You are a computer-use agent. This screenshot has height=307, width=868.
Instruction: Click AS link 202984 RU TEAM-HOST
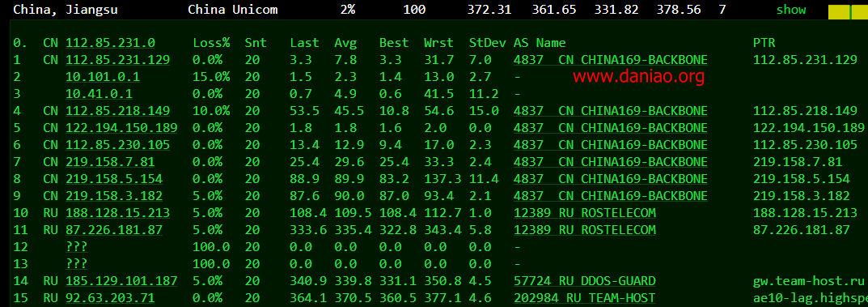[x=585, y=297]
